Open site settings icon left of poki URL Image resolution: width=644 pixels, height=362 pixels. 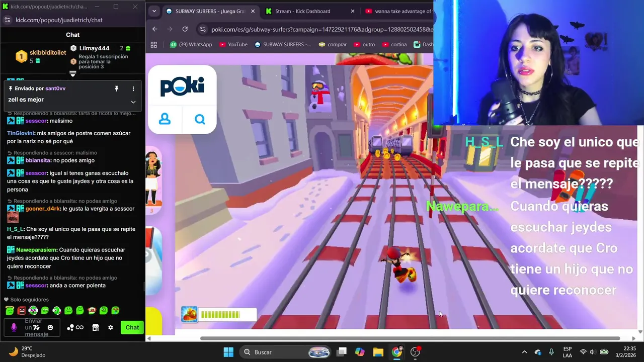point(202,29)
